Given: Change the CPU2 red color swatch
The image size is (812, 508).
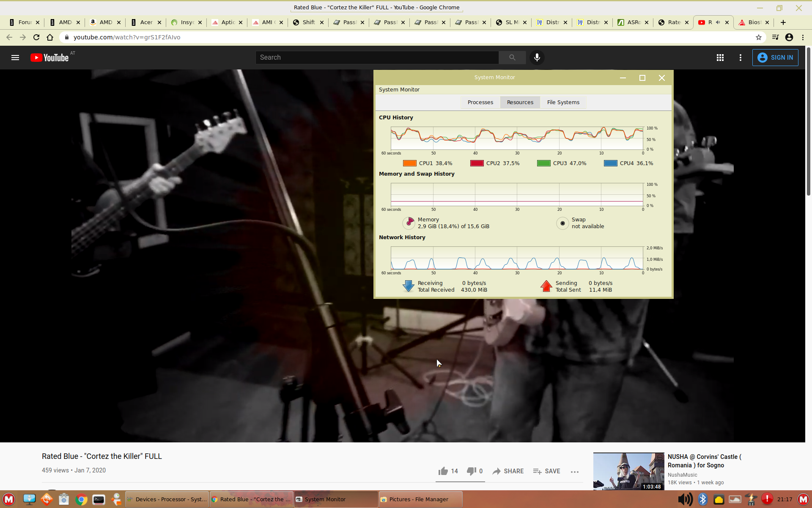Looking at the screenshot, I should click(477, 163).
